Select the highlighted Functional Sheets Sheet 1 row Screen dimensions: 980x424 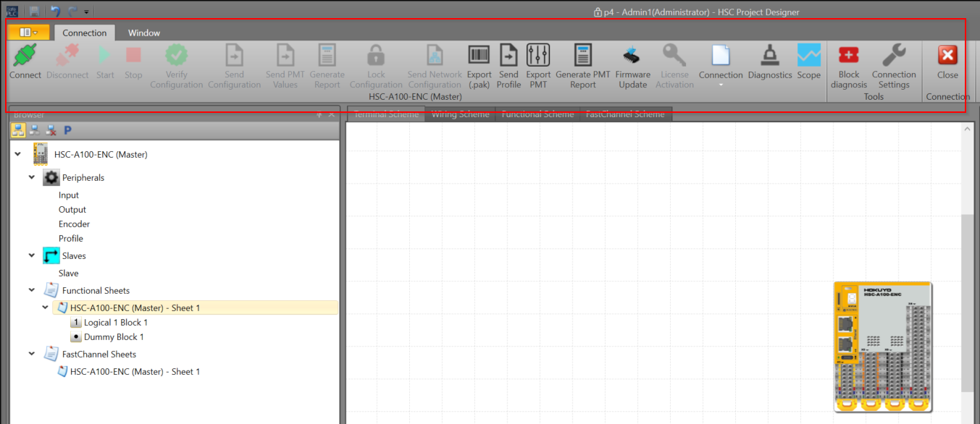(x=196, y=308)
